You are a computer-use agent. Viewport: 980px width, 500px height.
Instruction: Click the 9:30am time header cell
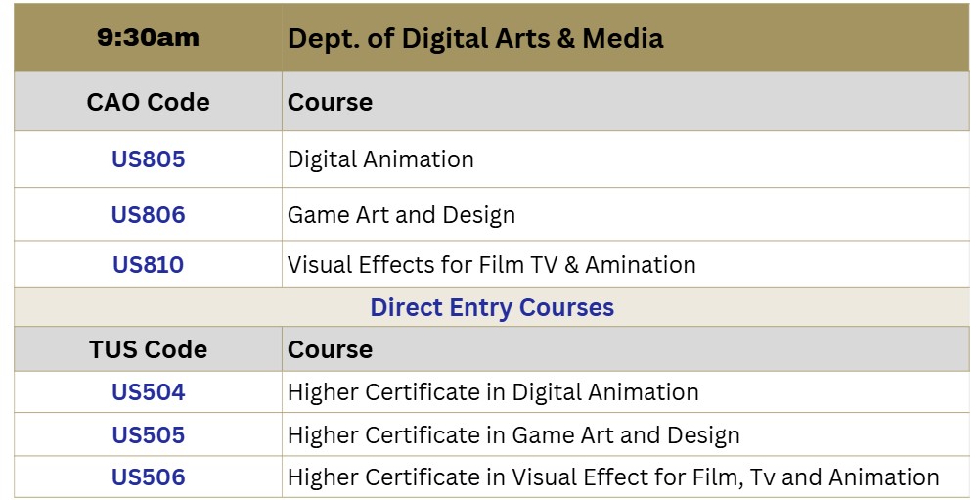coord(148,39)
